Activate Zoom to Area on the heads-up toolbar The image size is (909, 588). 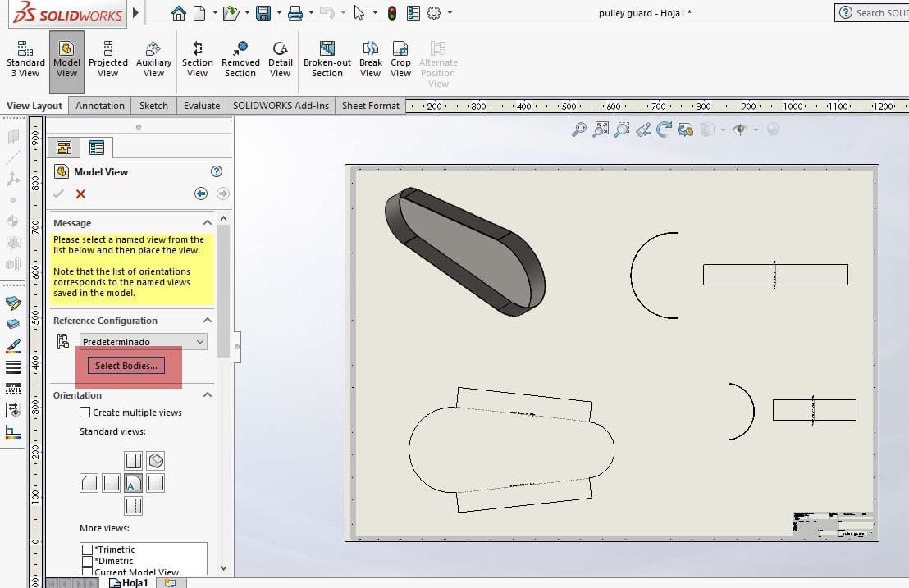622,130
